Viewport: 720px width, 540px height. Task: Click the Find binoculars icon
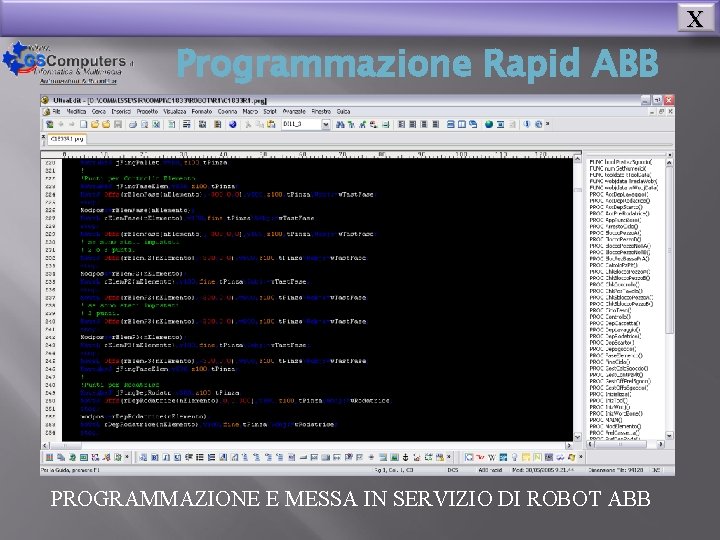coord(340,124)
